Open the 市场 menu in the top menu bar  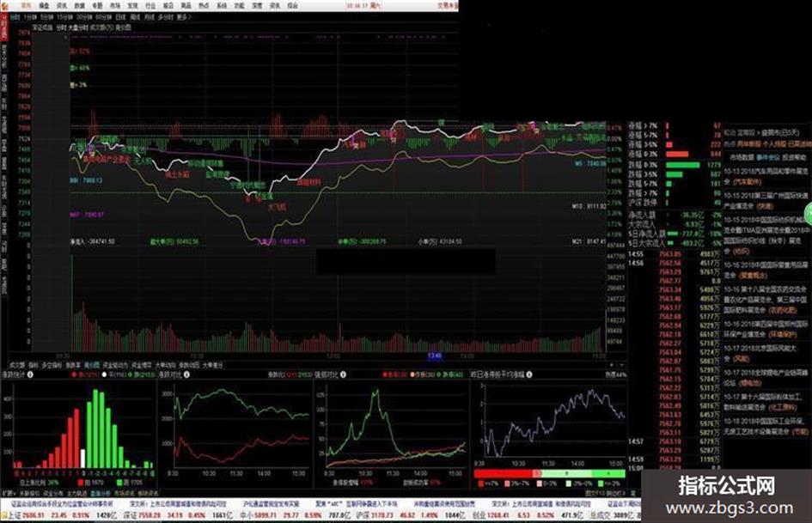[115, 6]
